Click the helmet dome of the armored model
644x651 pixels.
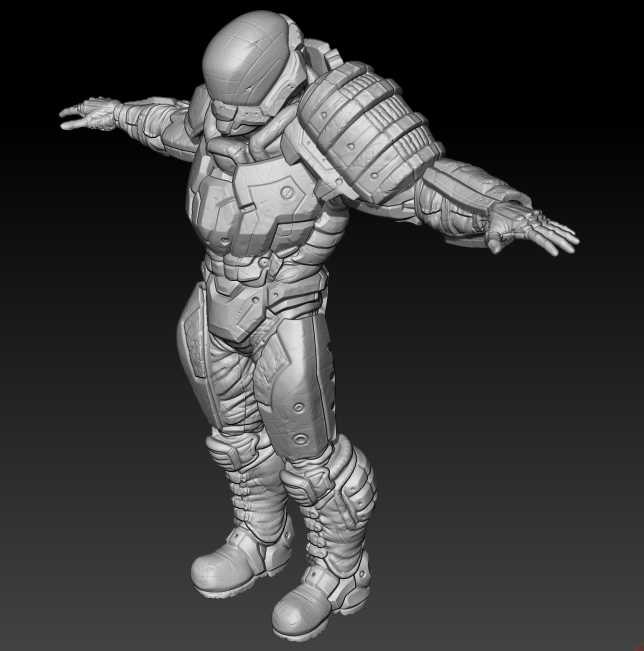(x=245, y=56)
